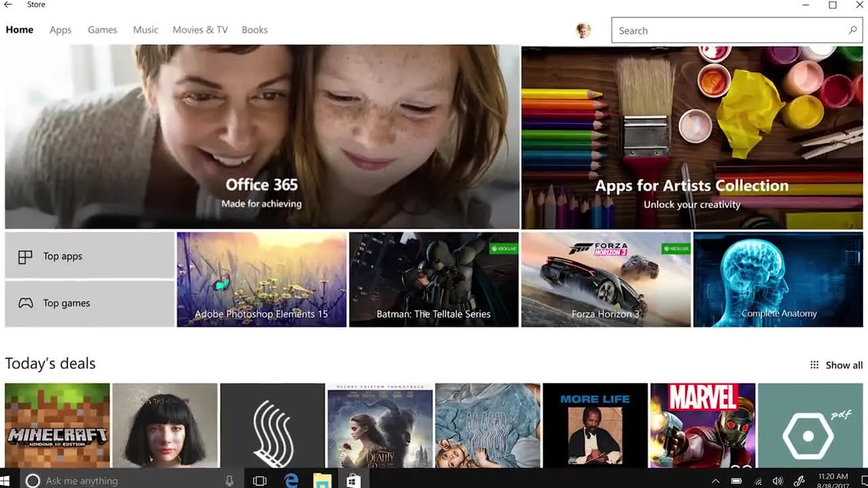Open the black-haired woman album deal tile
868x488 pixels.
point(165,426)
